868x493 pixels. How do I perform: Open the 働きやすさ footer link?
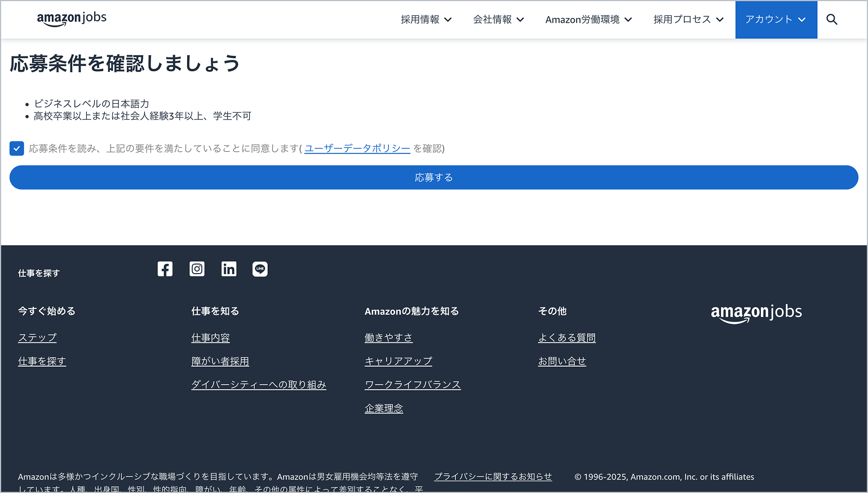click(x=389, y=338)
